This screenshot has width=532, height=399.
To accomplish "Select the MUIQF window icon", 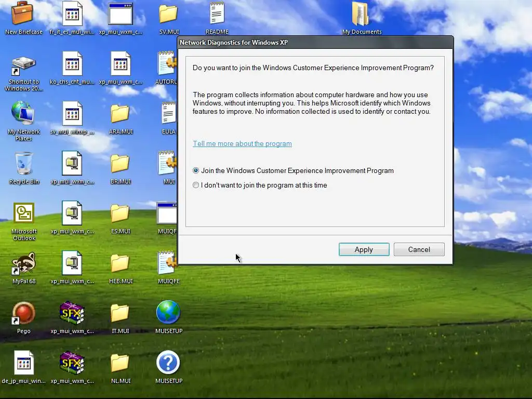I will click(x=167, y=213).
